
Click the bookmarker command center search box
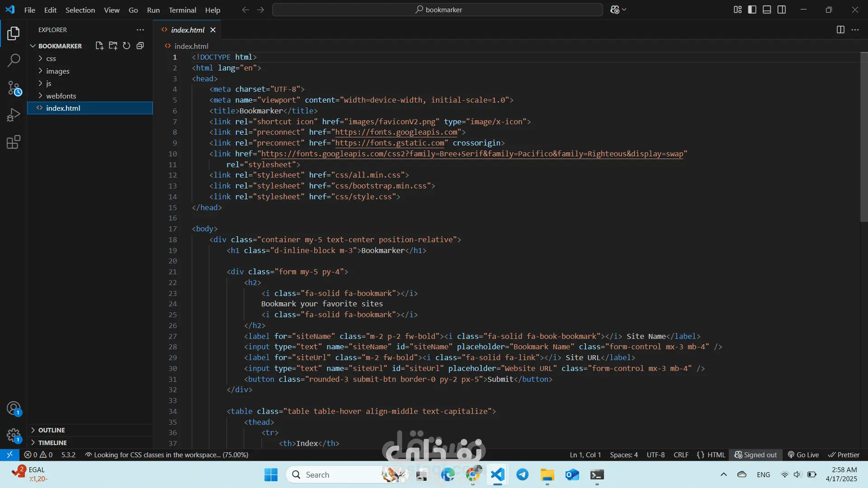[x=438, y=9]
